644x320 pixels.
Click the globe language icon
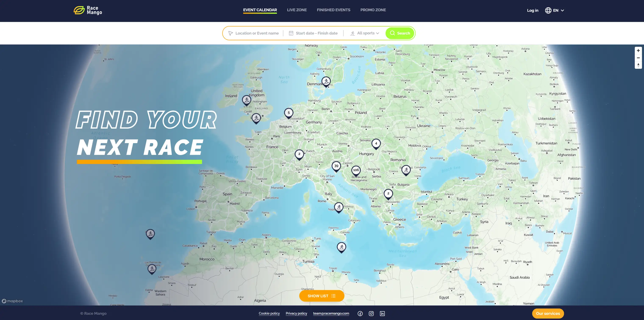[x=548, y=11]
